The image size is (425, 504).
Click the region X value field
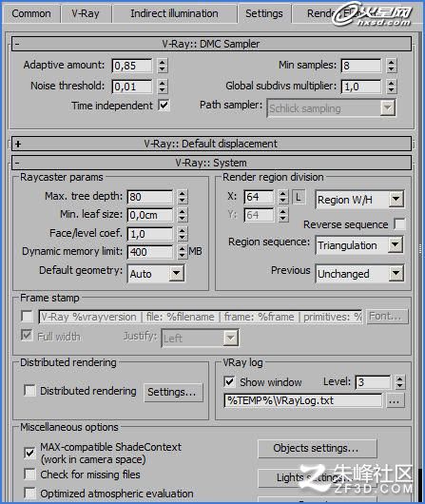pos(259,197)
